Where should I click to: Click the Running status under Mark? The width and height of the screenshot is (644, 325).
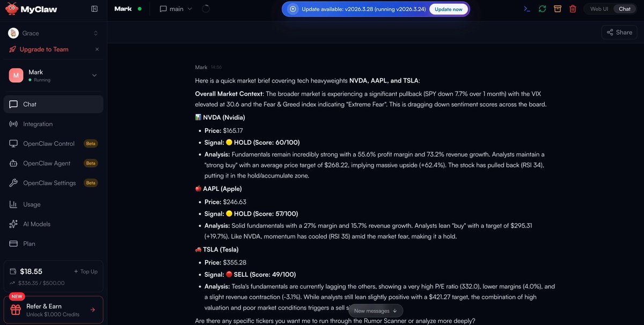[x=42, y=80]
